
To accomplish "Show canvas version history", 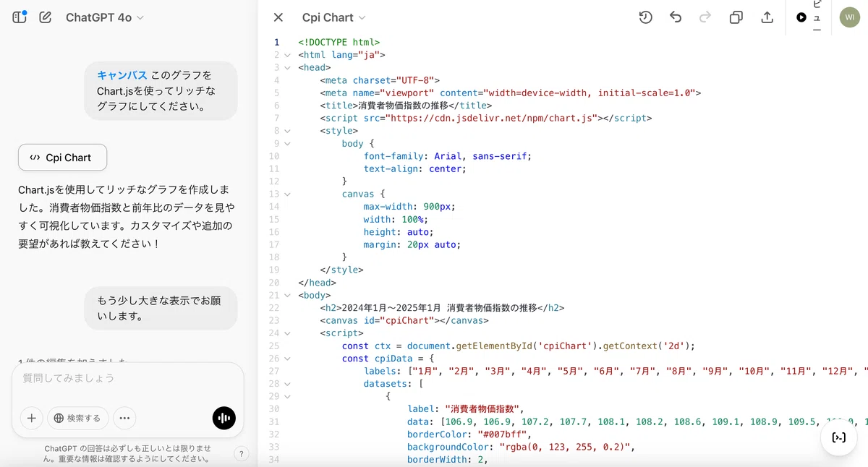I will point(646,17).
